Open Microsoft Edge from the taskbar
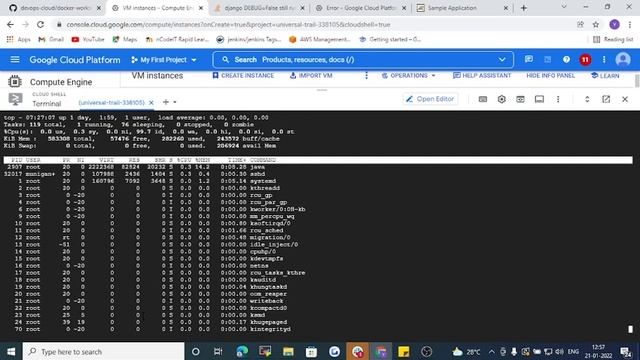The height and width of the screenshot is (360, 640). [x=242, y=351]
